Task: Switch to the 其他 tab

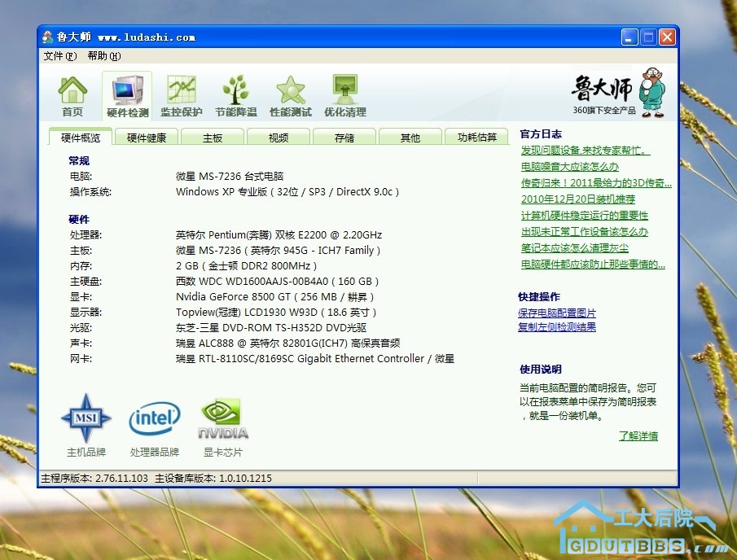Action: pos(410,138)
